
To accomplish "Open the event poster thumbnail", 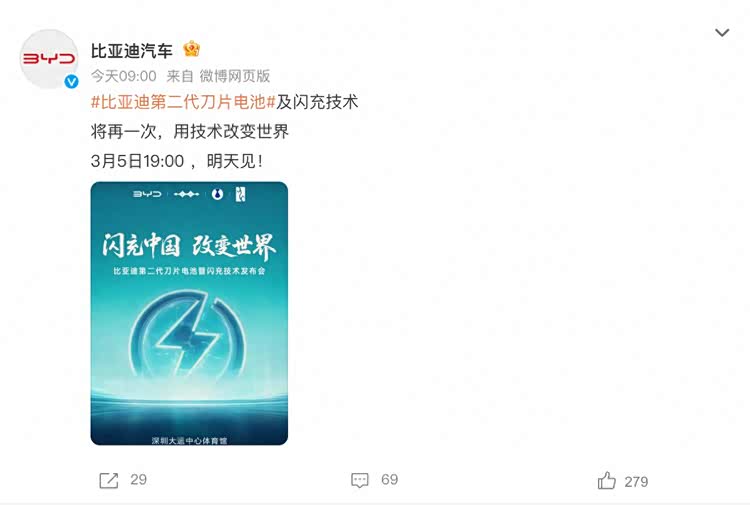I will pyautogui.click(x=189, y=313).
